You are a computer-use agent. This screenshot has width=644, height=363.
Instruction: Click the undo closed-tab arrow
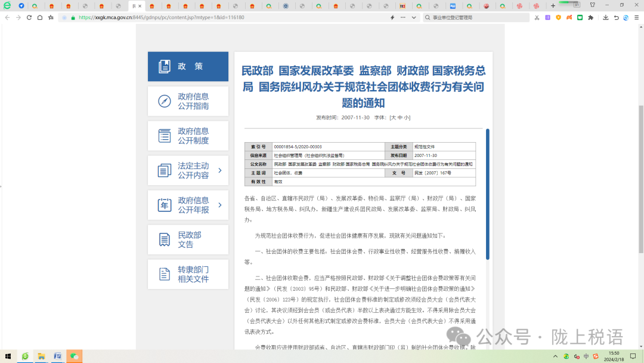tap(616, 18)
